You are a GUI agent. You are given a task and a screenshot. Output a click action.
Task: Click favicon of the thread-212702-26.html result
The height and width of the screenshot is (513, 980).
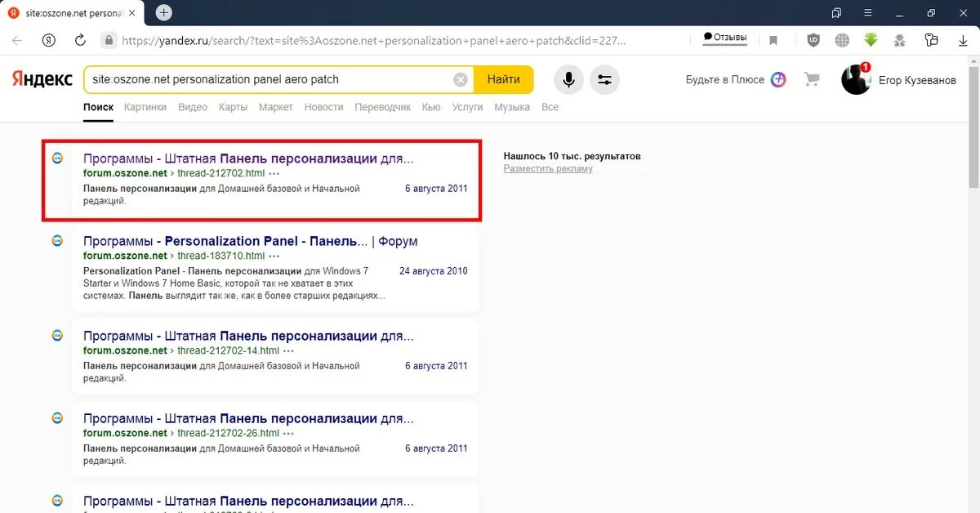[x=57, y=417]
